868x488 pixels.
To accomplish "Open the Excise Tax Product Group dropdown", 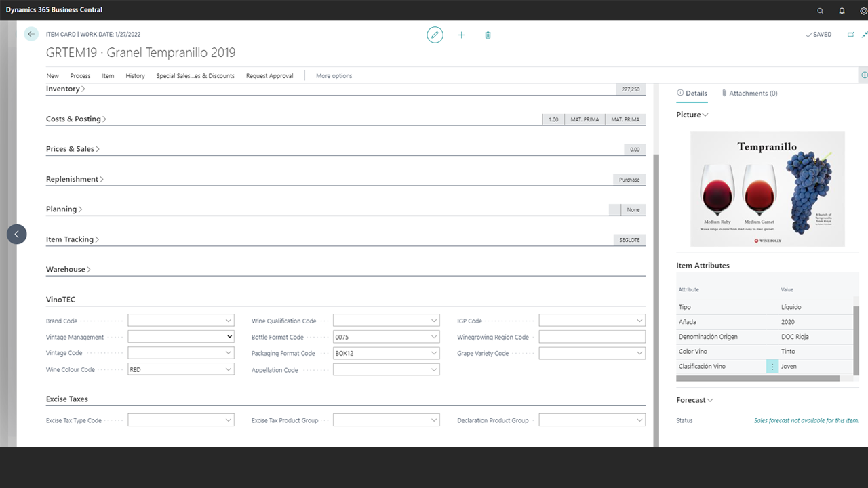I will 433,420.
